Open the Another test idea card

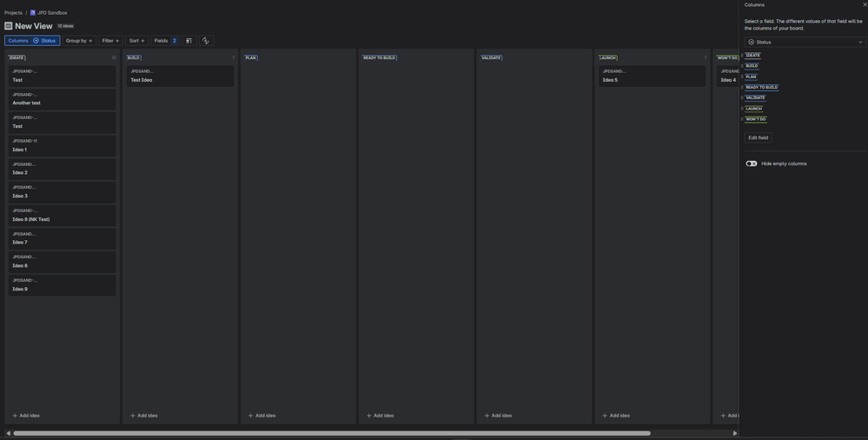(x=62, y=99)
